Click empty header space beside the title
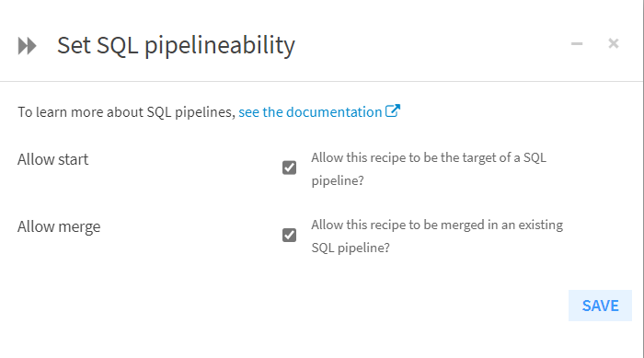 pyautogui.click(x=431, y=45)
